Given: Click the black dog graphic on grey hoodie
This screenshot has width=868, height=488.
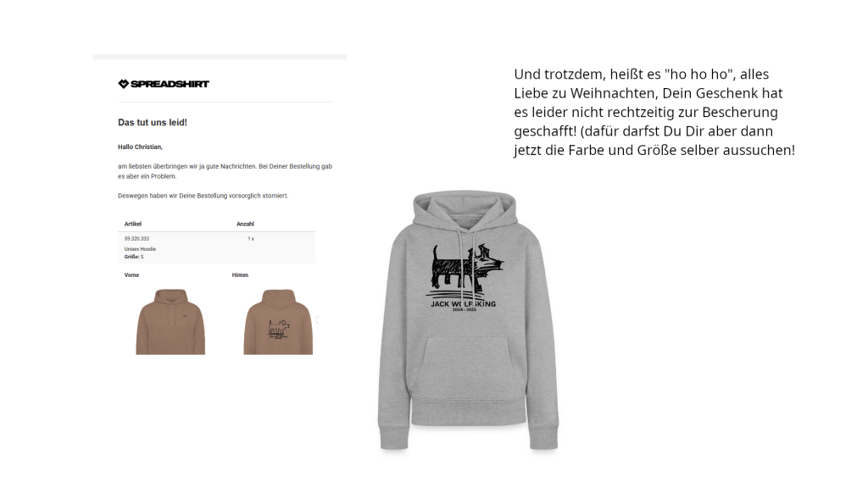Looking at the screenshot, I should 468,267.
